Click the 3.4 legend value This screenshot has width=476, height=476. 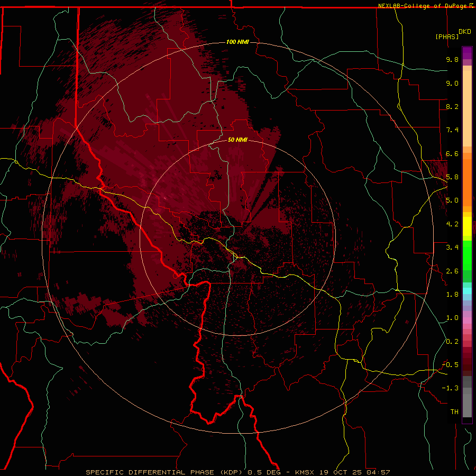452,248
